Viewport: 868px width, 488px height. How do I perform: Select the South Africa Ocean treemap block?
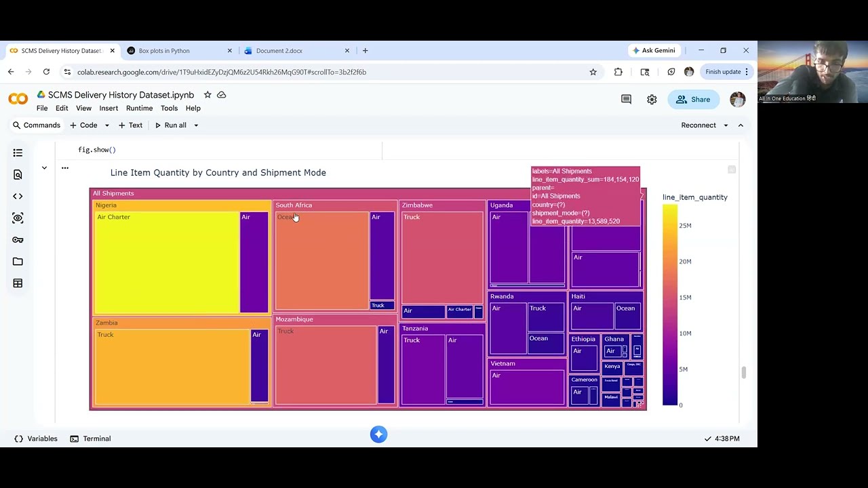point(321,261)
